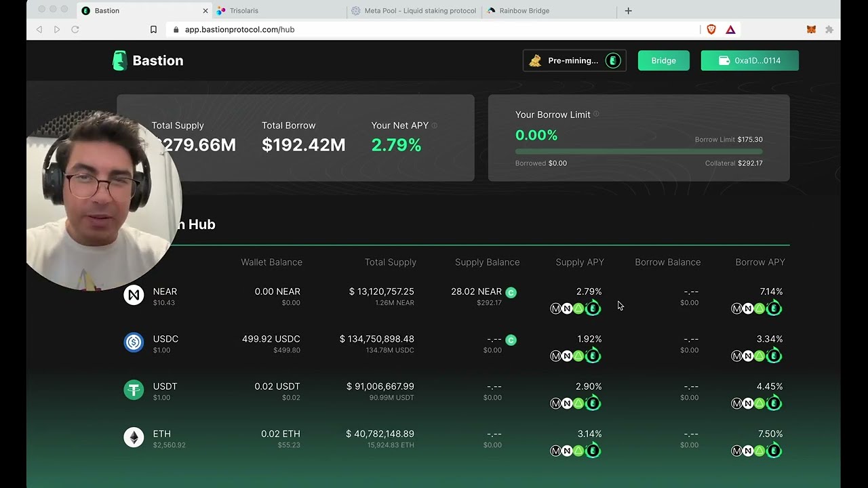Click the Wallet Balance column header
The width and height of the screenshot is (868, 488).
(x=271, y=262)
